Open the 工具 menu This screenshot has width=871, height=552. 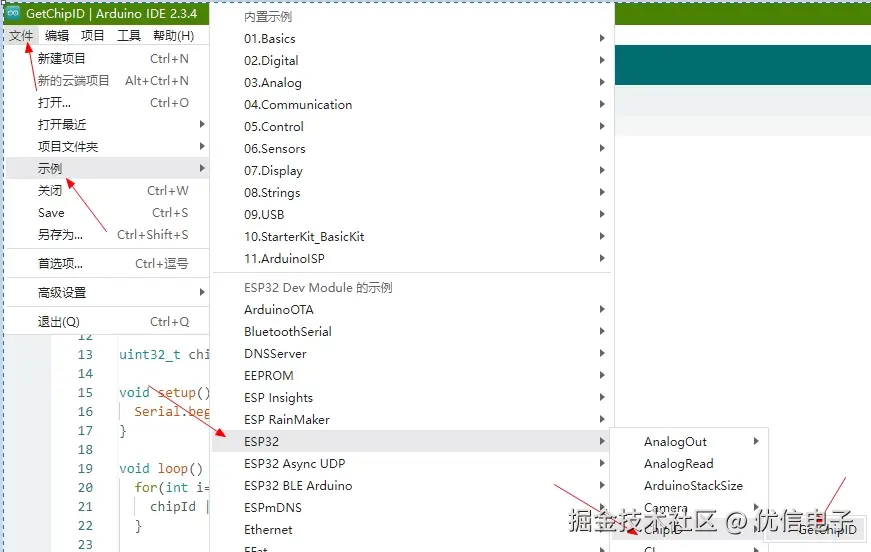129,36
